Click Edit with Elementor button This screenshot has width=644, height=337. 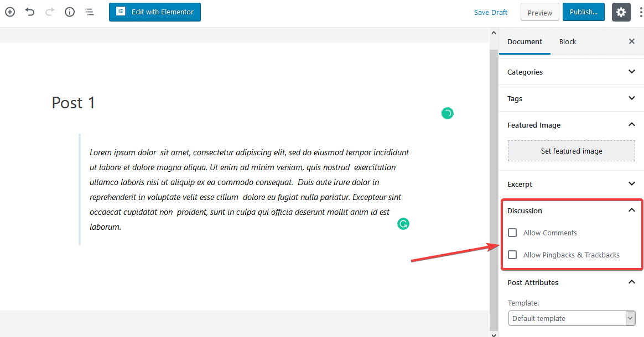[x=155, y=12]
